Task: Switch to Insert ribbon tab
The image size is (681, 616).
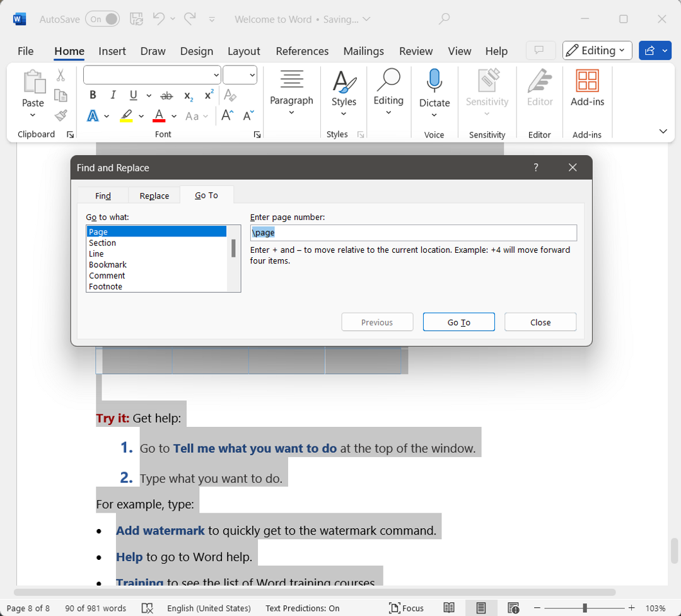Action: click(112, 51)
